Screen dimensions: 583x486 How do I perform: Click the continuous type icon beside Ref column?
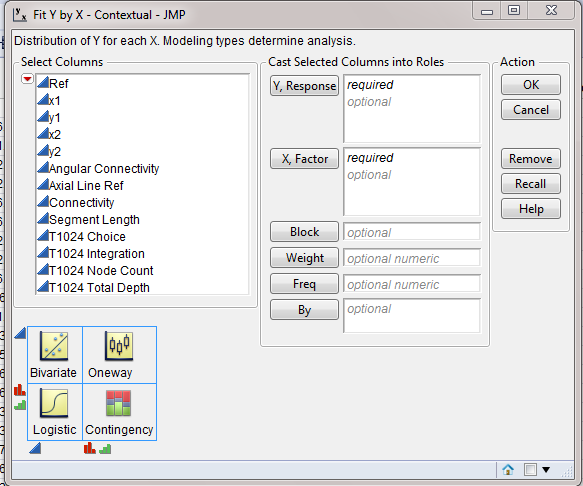(x=43, y=83)
